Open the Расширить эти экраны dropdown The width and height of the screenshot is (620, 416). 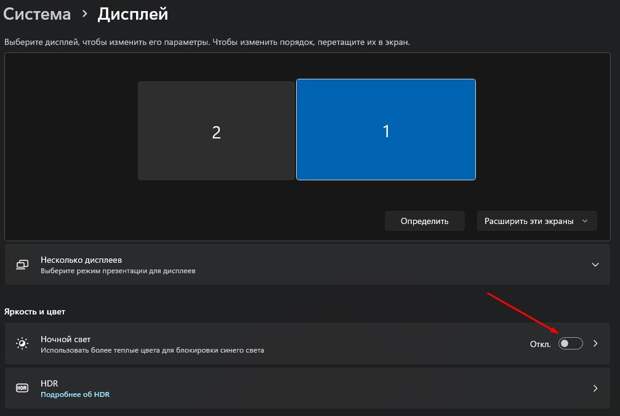536,221
